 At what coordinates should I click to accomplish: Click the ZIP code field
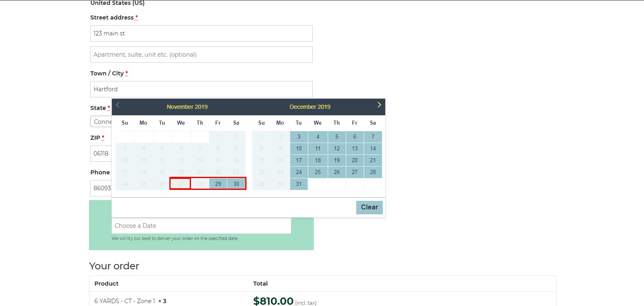point(101,154)
